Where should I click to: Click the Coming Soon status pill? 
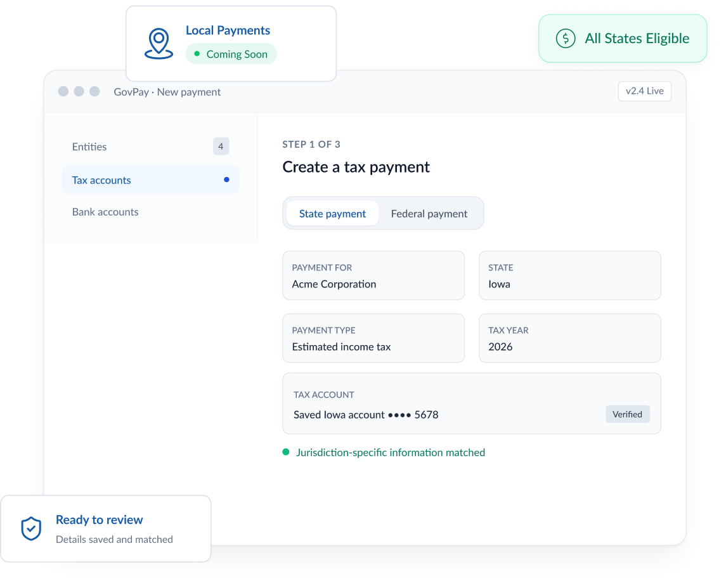[231, 54]
